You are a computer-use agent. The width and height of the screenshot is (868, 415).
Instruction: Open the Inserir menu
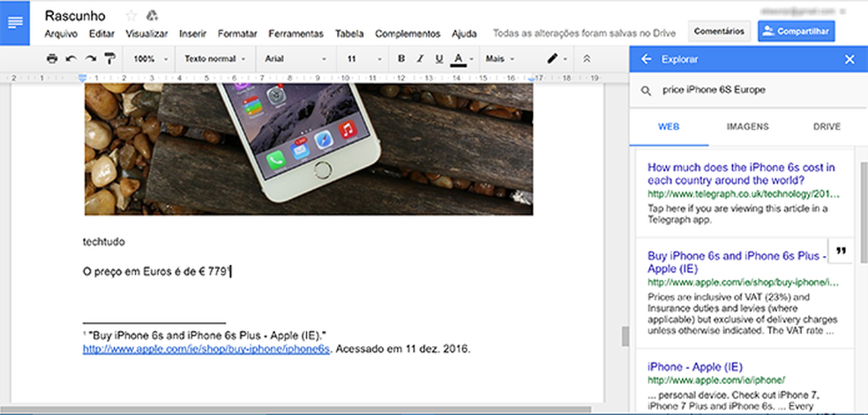[x=192, y=34]
